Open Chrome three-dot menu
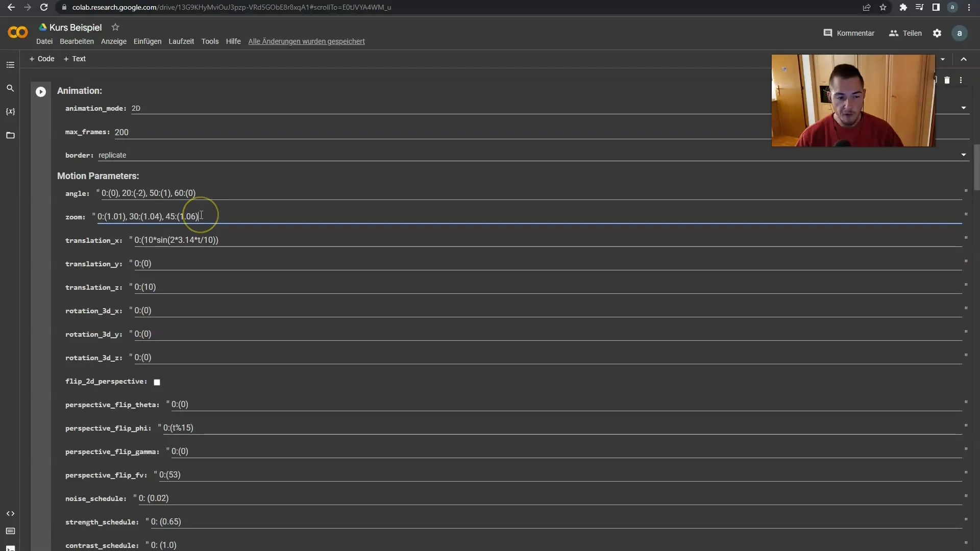 click(x=969, y=7)
